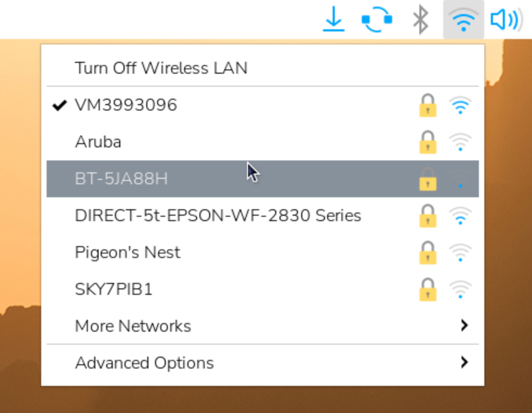
Task: Click the download updates tray icon
Action: tap(334, 20)
